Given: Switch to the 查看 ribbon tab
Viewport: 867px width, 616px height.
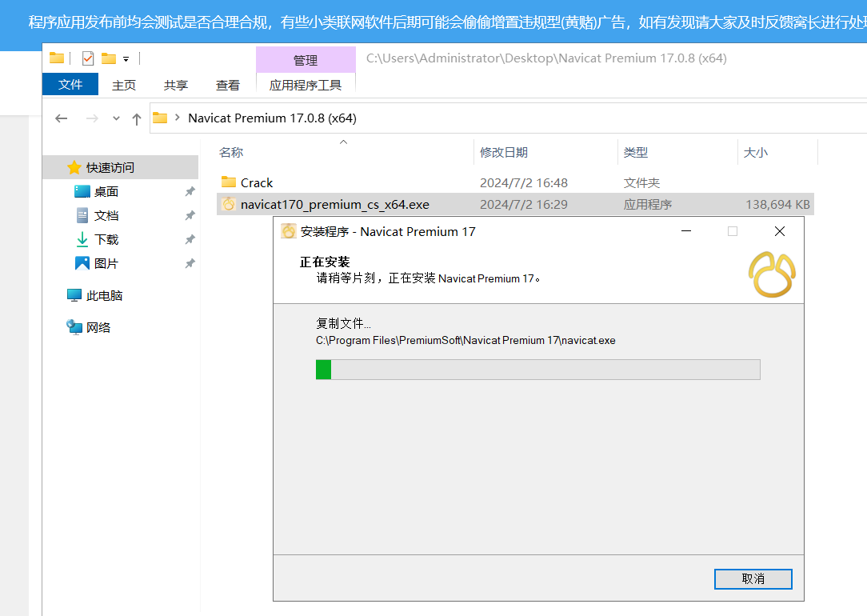Looking at the screenshot, I should pos(228,85).
